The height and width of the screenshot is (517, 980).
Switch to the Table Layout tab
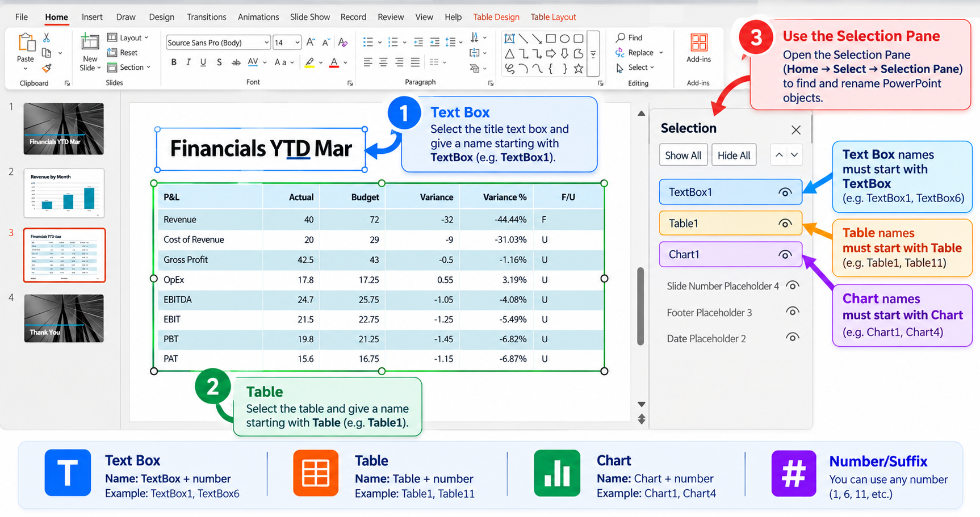pyautogui.click(x=553, y=17)
